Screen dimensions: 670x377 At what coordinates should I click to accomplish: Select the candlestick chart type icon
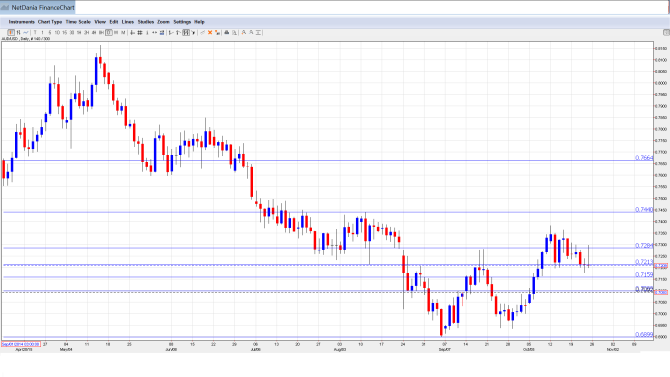[11, 32]
